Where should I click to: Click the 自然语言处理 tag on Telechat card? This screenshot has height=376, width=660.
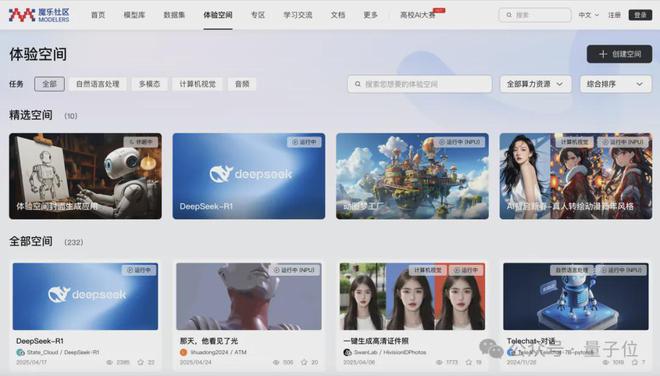572,270
